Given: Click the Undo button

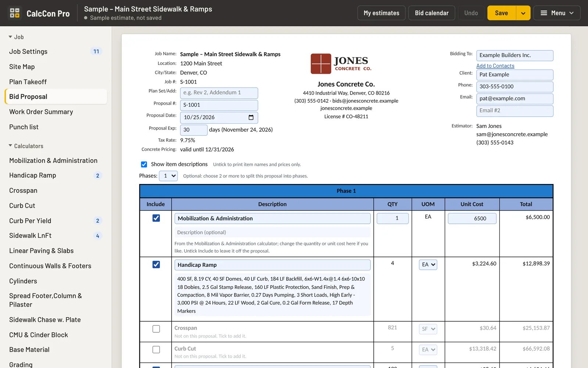Looking at the screenshot, I should [471, 13].
